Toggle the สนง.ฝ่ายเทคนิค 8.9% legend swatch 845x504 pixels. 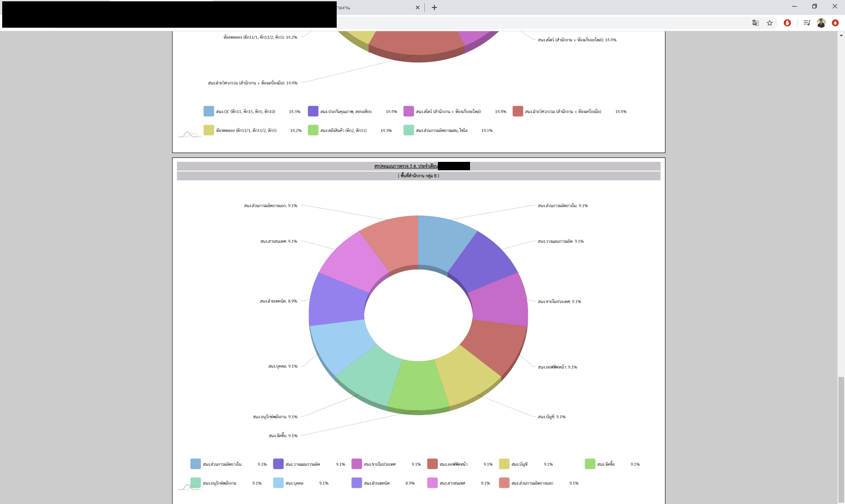tap(356, 483)
